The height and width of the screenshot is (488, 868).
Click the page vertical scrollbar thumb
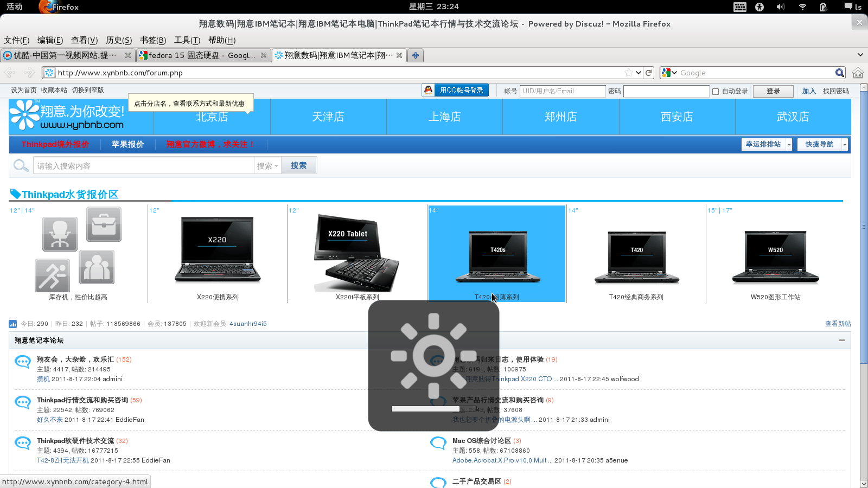(864, 227)
